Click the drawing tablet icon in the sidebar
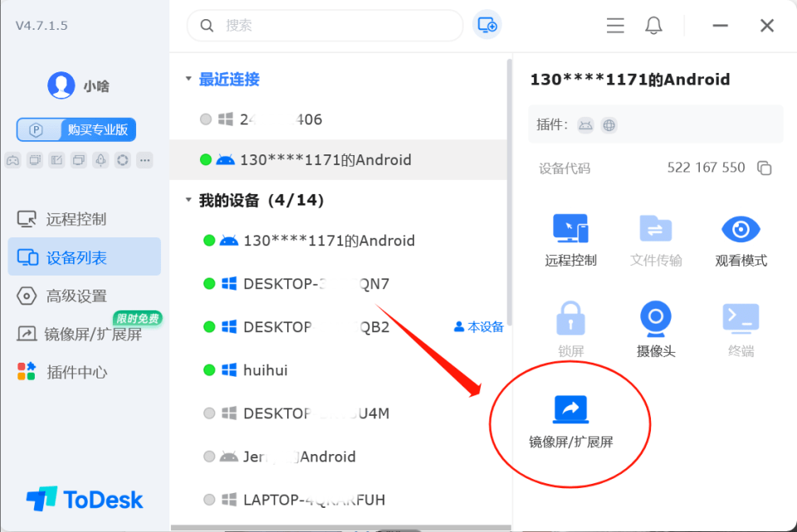This screenshot has height=532, width=797. coord(56,160)
